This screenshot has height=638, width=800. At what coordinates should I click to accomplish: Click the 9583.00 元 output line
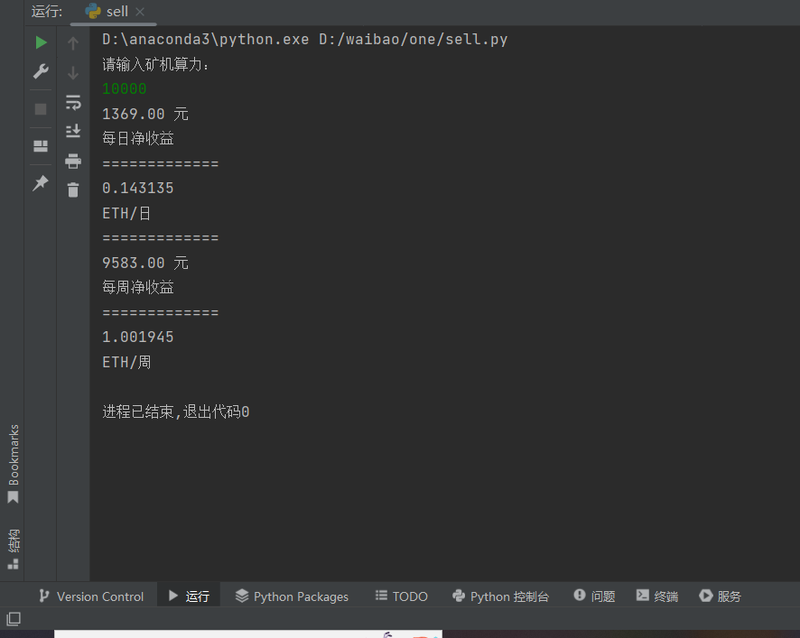pos(145,262)
